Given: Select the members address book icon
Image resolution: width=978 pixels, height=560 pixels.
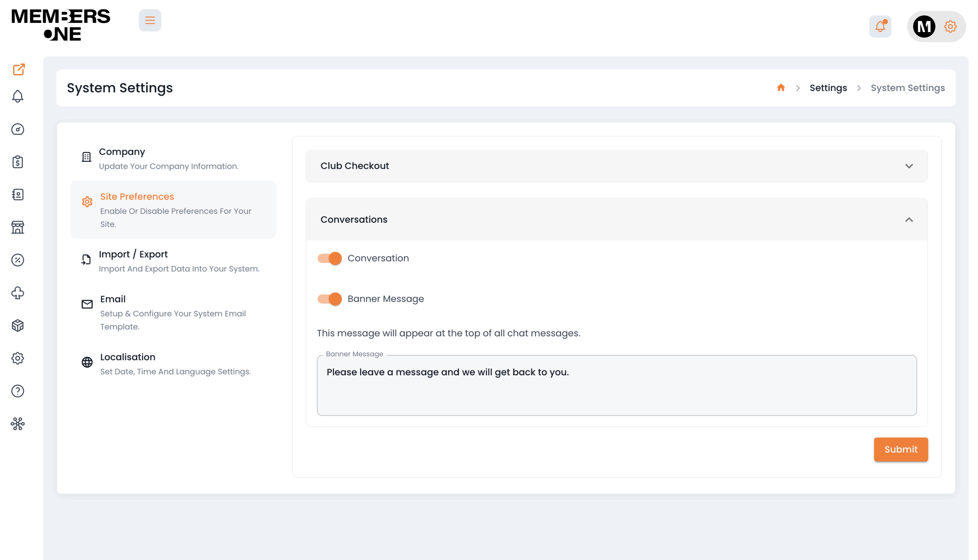Looking at the screenshot, I should point(18,194).
